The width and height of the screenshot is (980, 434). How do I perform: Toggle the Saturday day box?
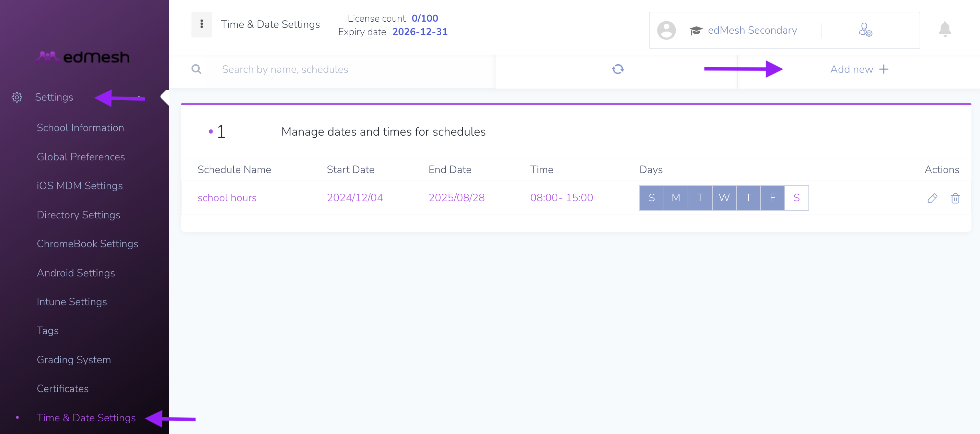click(x=796, y=197)
